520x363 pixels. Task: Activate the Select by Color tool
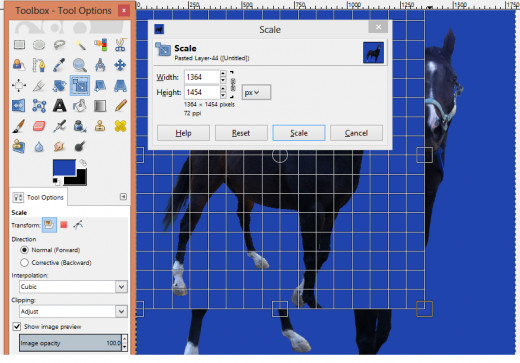pyautogui.click(x=100, y=45)
